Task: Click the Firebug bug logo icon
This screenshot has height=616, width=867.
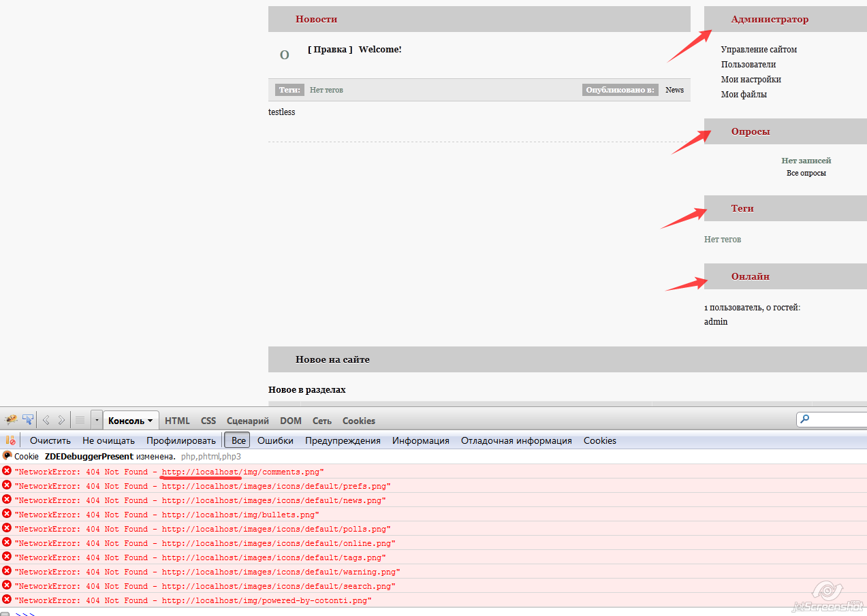Action: tap(11, 420)
